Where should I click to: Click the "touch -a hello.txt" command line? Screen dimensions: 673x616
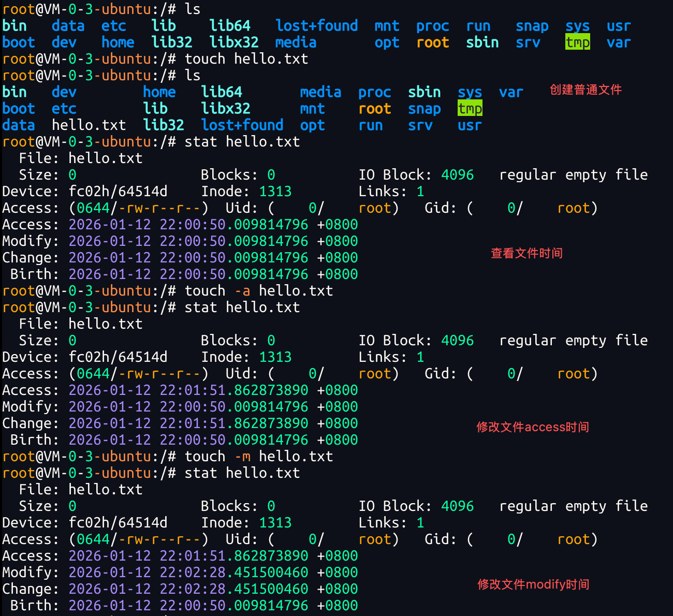[x=258, y=291]
